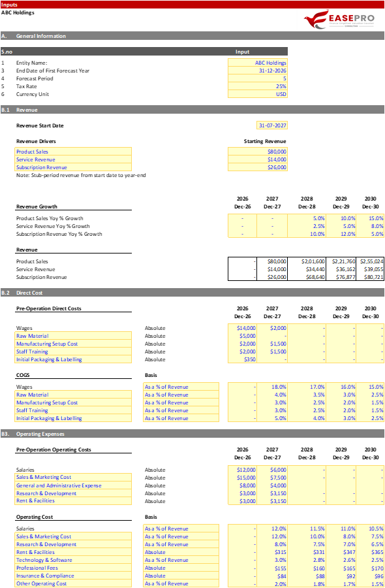Click the Subscription Revenue starting value $26,000
The image size is (385, 588).
(x=258, y=167)
